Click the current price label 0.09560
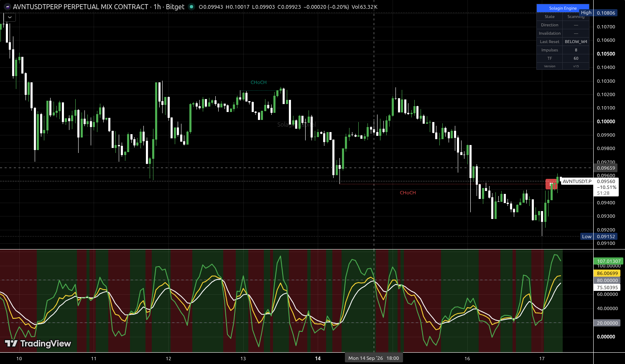This screenshot has width=625, height=364. coord(606,181)
